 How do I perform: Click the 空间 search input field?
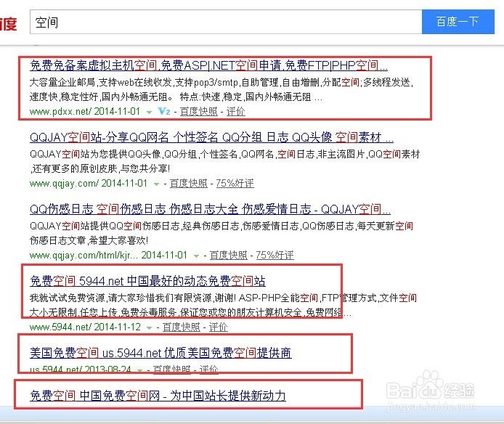tap(226, 22)
